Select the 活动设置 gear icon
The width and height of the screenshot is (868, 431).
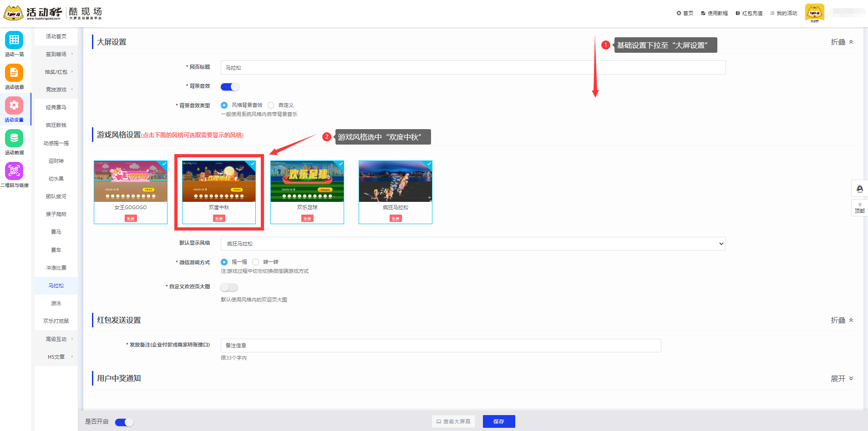coord(14,105)
